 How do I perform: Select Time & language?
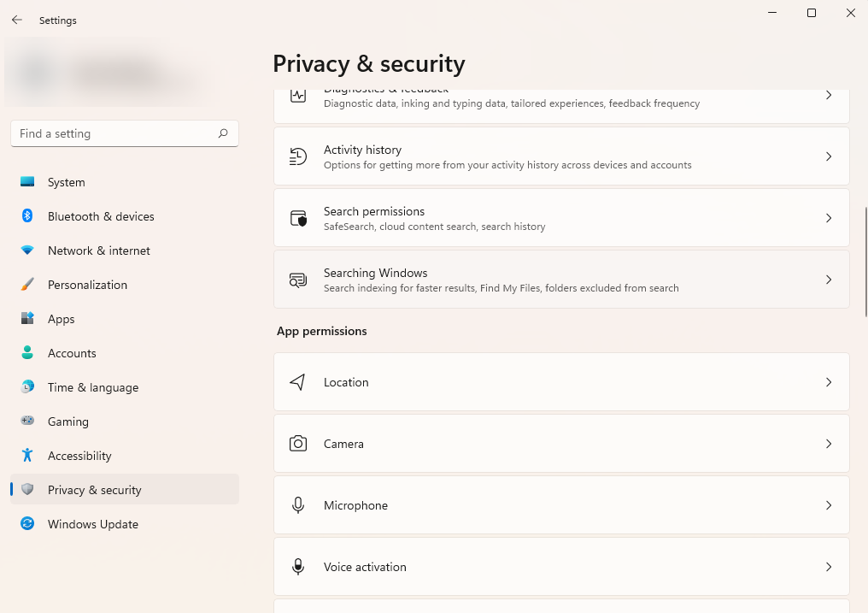(x=125, y=387)
